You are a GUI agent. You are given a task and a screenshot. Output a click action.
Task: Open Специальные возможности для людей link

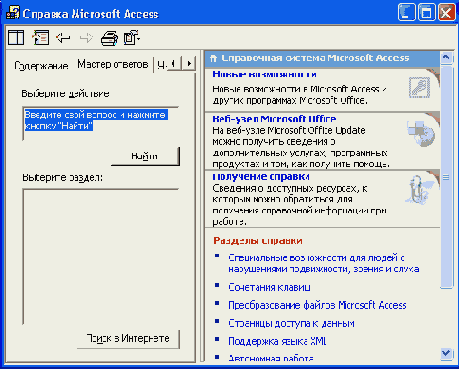tap(324, 263)
